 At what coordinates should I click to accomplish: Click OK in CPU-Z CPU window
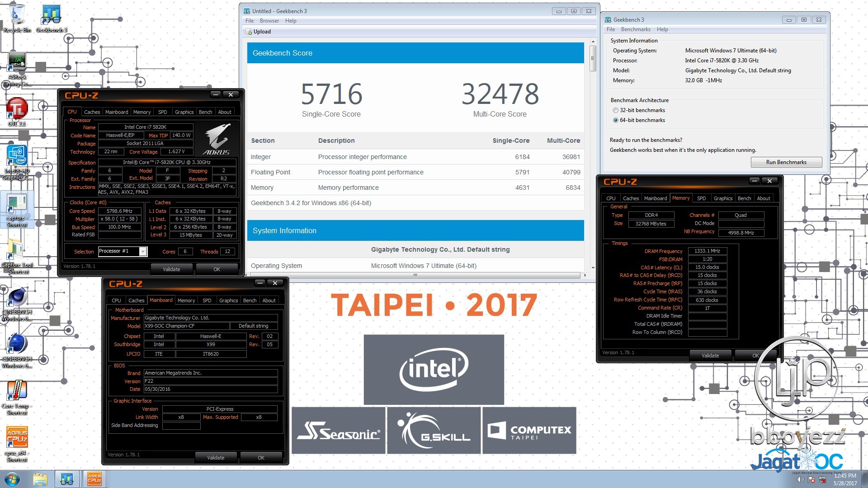217,269
